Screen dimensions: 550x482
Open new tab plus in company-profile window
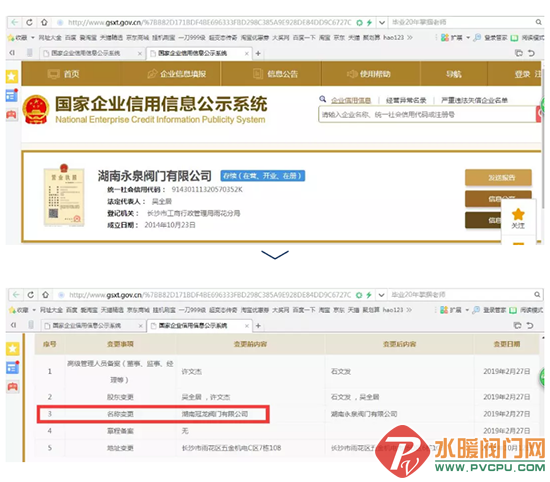(258, 53)
